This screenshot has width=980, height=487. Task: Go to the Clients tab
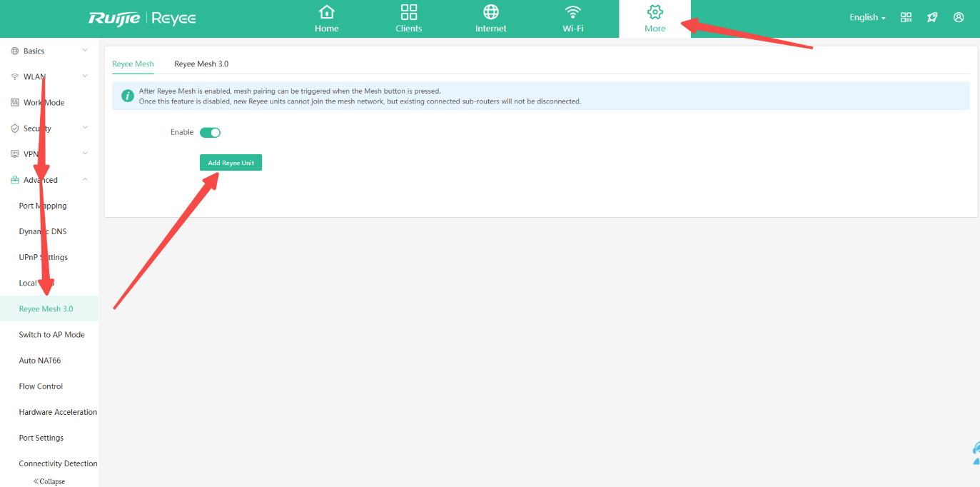[x=409, y=19]
